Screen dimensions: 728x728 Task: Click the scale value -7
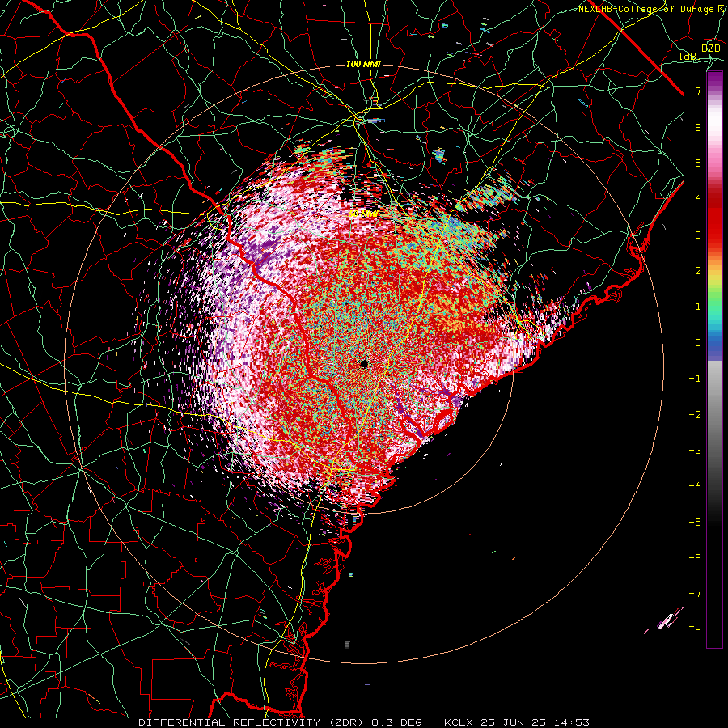[695, 594]
